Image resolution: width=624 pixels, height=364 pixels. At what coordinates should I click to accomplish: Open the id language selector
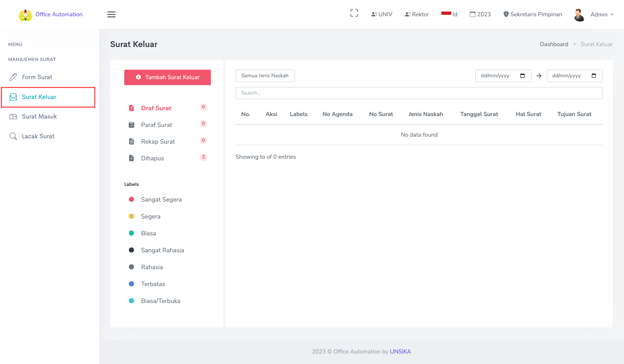click(449, 14)
